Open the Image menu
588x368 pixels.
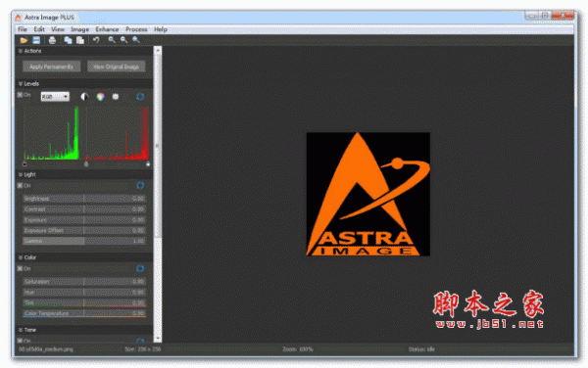(80, 29)
